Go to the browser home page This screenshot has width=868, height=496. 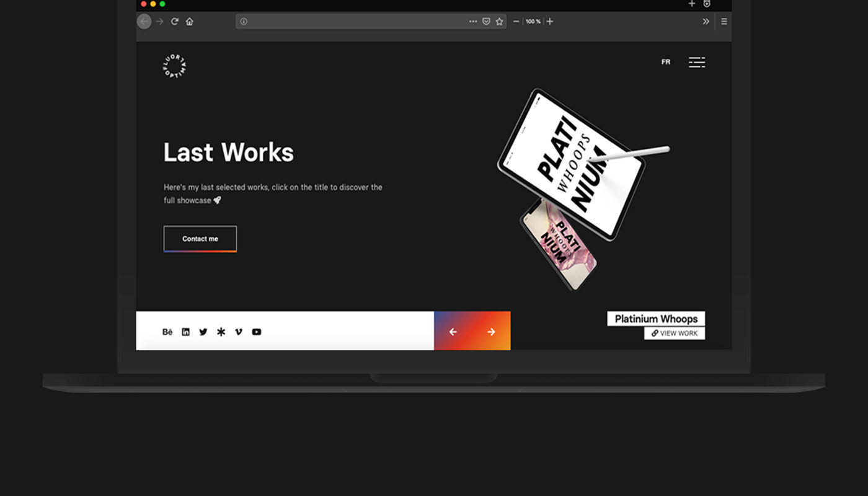click(x=190, y=22)
